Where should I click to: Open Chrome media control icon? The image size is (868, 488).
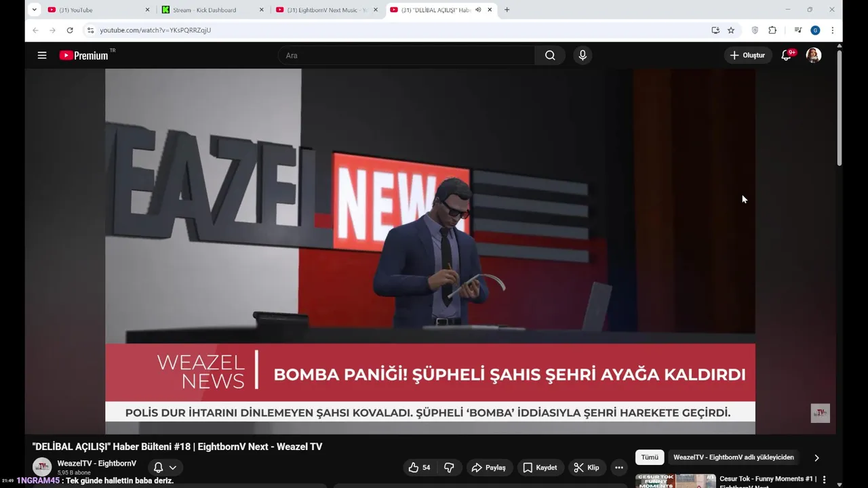(797, 30)
